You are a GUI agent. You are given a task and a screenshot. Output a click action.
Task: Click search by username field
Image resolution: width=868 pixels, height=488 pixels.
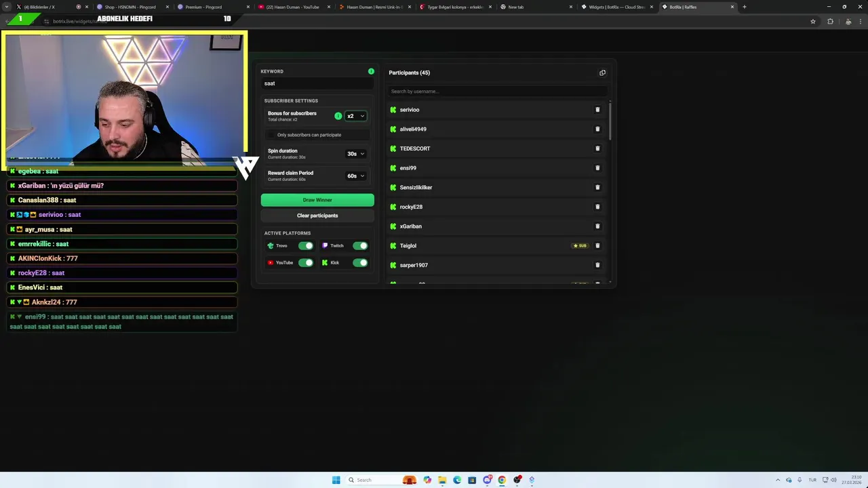coord(498,91)
